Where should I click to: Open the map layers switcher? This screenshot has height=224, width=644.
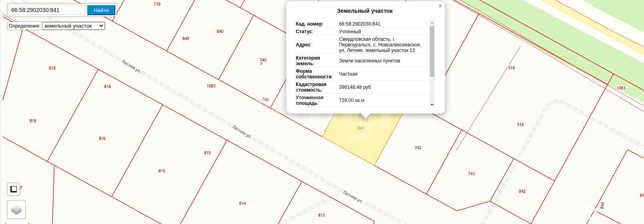[16, 210]
